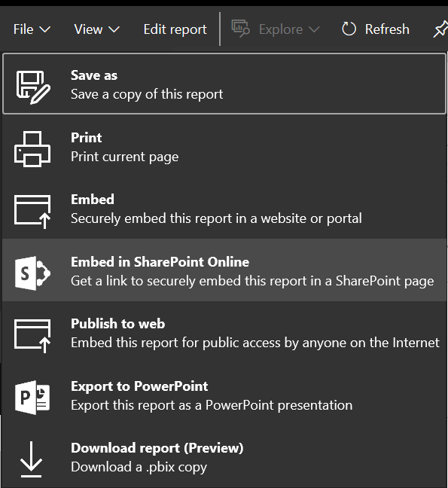The height and width of the screenshot is (488, 448).
Task: Select Print current page entry
Action: coord(224,145)
